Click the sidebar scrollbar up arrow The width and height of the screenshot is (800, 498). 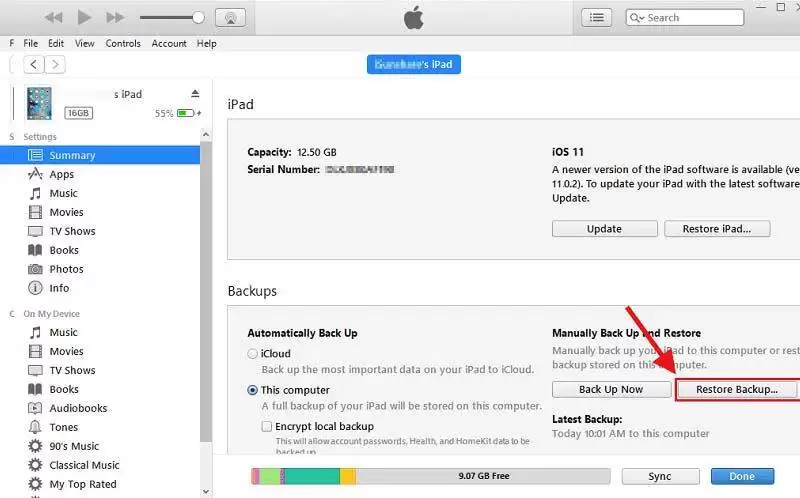[206, 135]
